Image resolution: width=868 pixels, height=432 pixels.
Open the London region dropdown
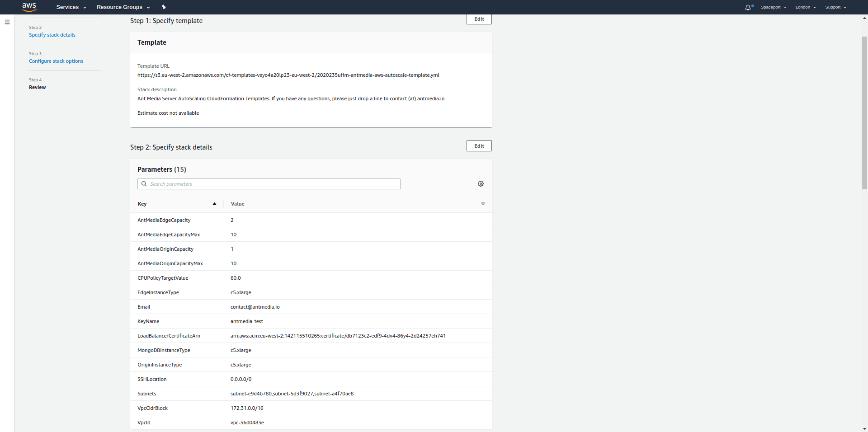coord(806,7)
